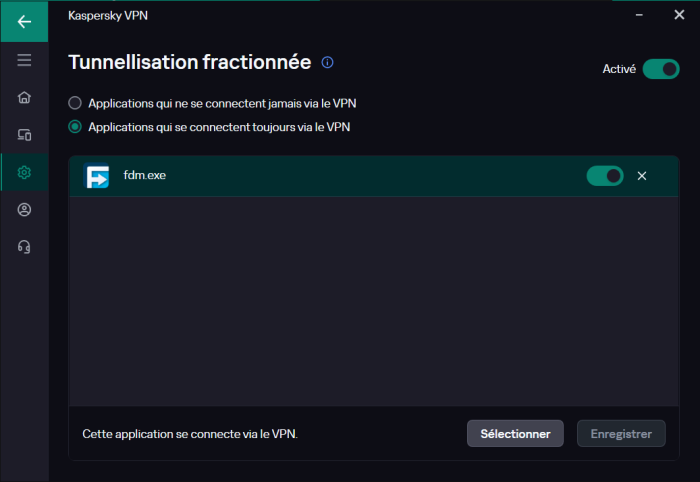Click info icon beside Tunnellisation fractionnée

tap(327, 62)
